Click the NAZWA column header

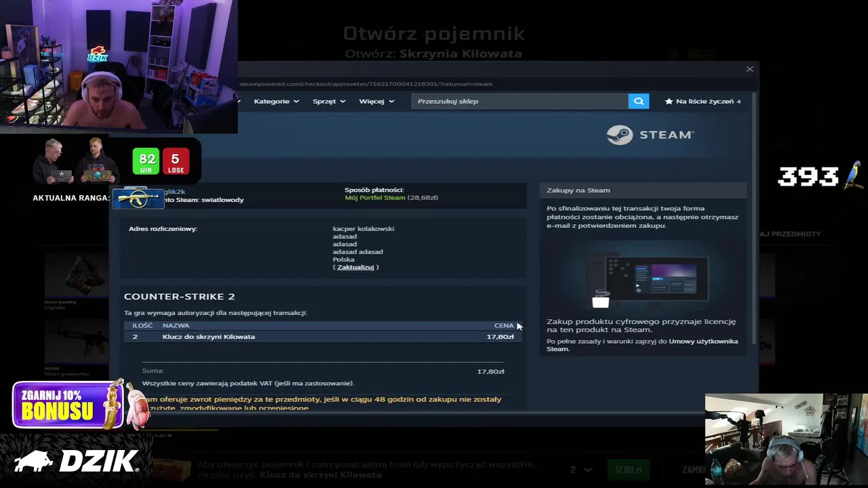pos(176,325)
